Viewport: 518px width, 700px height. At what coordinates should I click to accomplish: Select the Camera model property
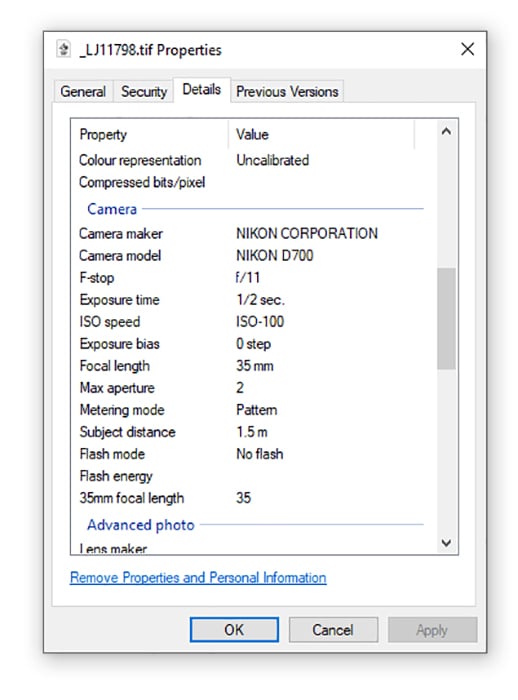click(x=120, y=255)
